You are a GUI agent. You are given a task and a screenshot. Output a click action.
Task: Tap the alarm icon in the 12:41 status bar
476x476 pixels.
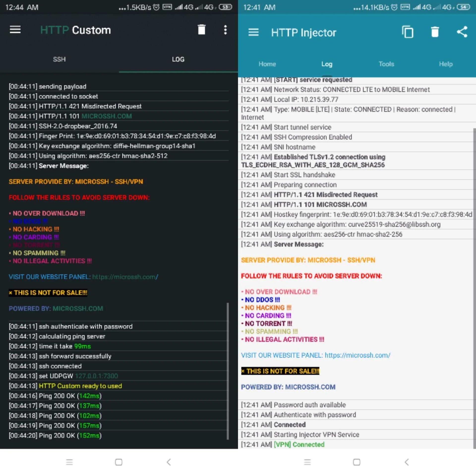click(394, 7)
